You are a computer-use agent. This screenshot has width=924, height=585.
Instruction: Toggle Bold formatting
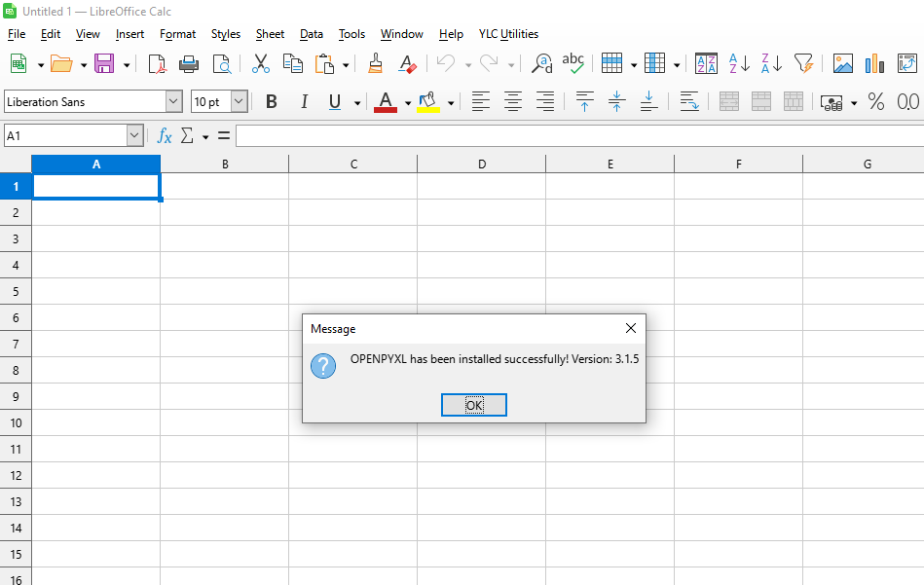tap(272, 101)
